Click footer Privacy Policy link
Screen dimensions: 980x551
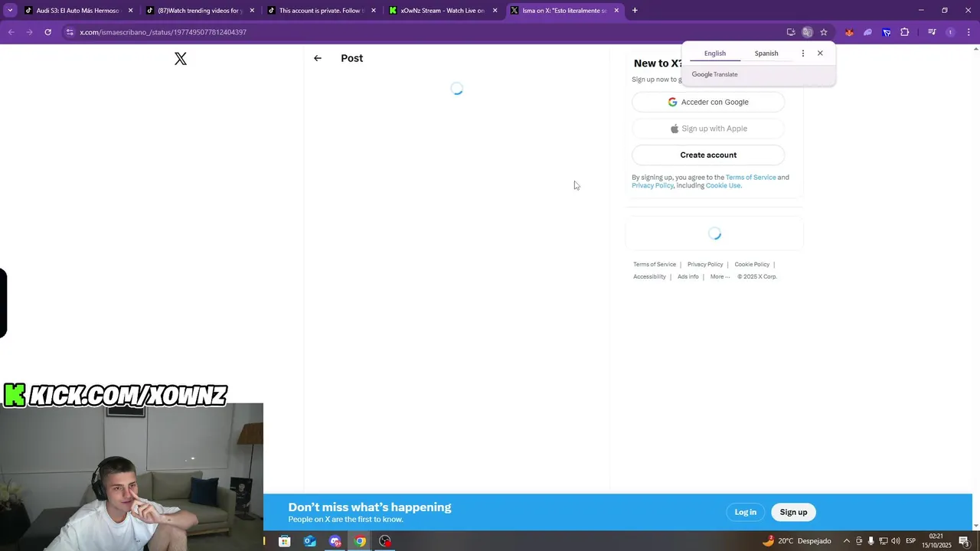(x=705, y=265)
